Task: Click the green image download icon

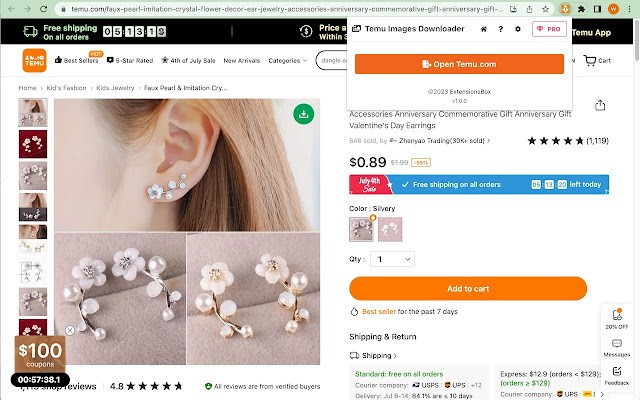Action: tap(303, 114)
